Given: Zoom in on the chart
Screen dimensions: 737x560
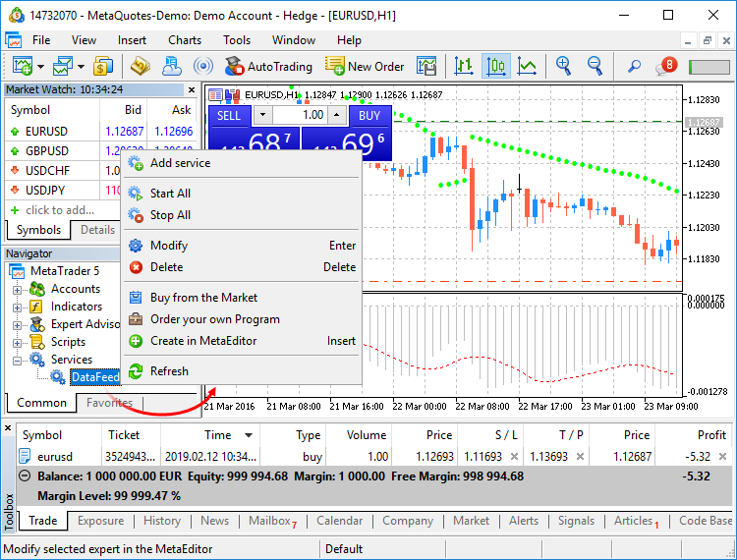Looking at the screenshot, I should point(563,66).
